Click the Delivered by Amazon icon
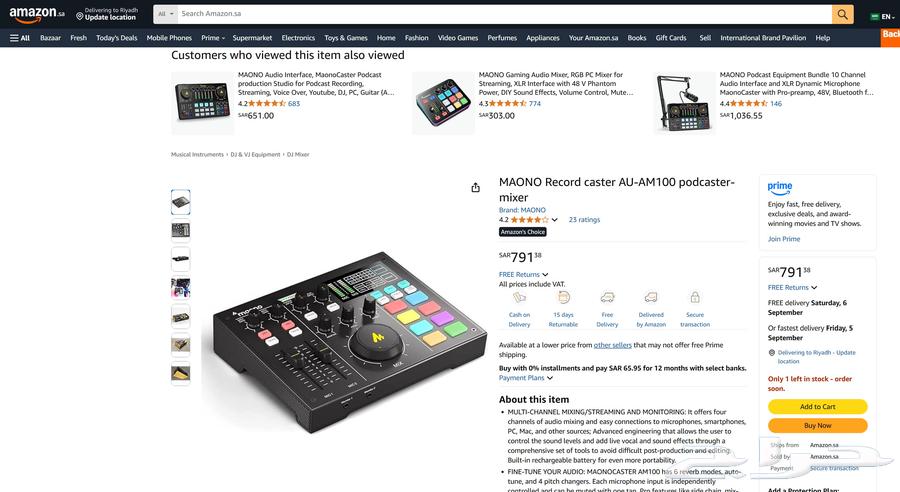The width and height of the screenshot is (900, 492). (651, 297)
